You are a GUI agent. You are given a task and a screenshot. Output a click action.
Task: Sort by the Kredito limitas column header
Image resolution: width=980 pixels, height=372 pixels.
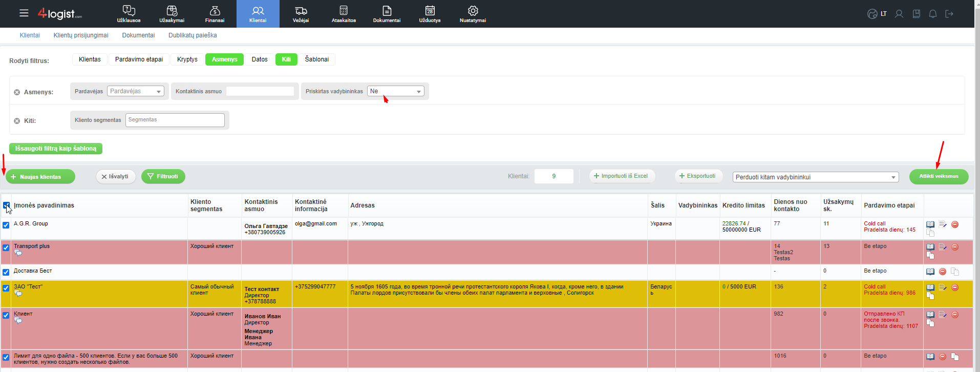743,205
